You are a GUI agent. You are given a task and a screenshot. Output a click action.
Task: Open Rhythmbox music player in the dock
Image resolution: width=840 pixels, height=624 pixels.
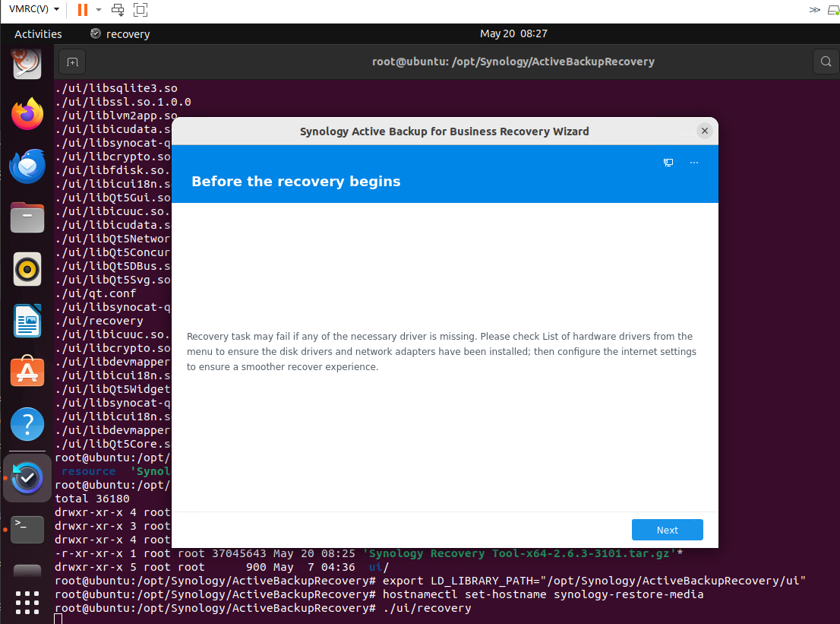27,269
